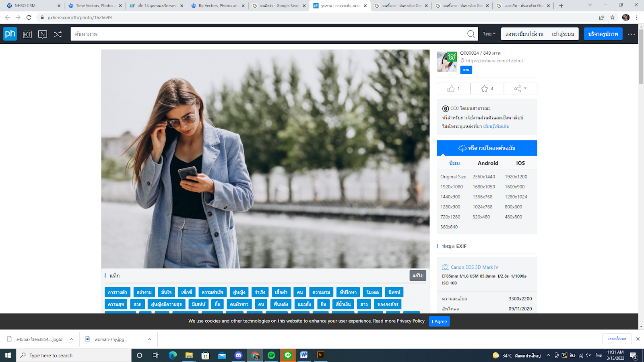Open the Chrome profile avatar

[x=625, y=17]
